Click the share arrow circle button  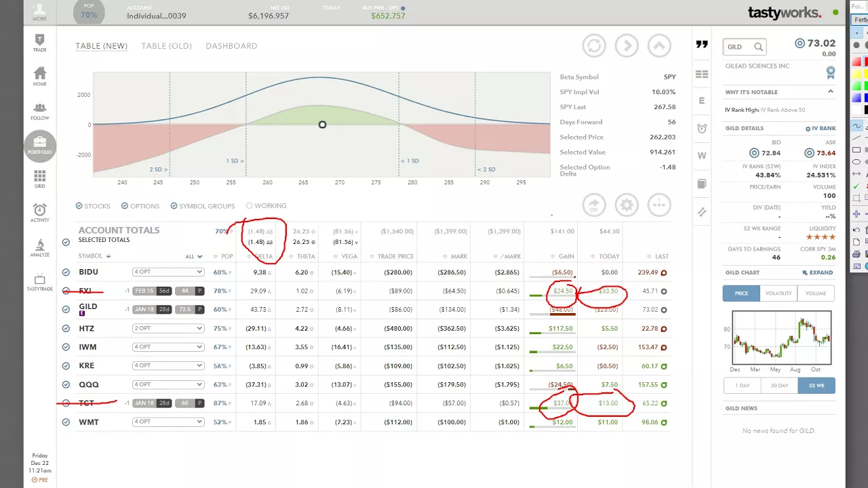[594, 205]
